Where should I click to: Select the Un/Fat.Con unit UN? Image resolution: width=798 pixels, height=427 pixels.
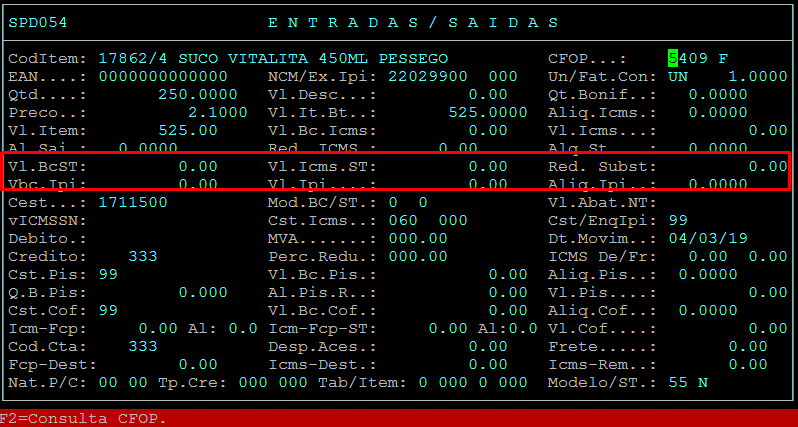pos(678,76)
